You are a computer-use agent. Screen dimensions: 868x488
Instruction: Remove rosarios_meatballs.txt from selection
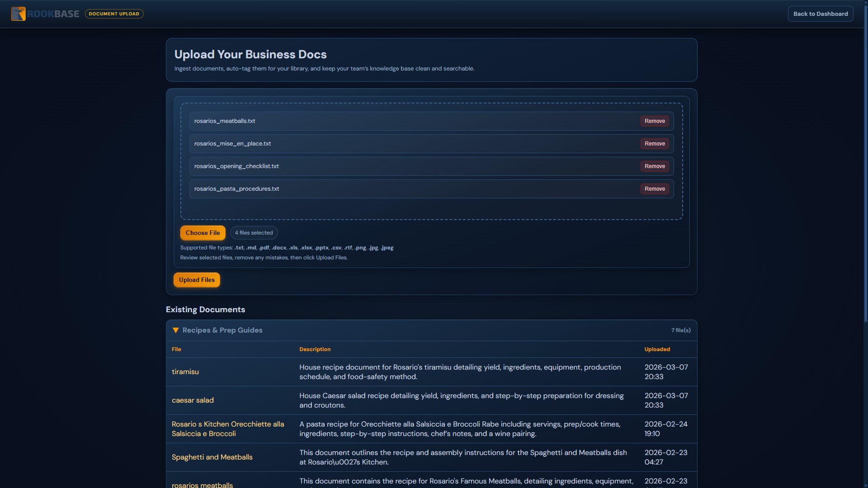(654, 121)
